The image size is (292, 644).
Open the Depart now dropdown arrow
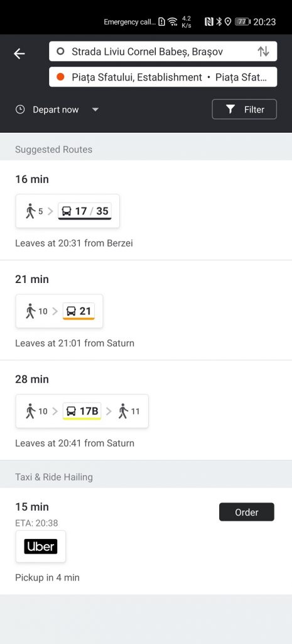pos(95,109)
